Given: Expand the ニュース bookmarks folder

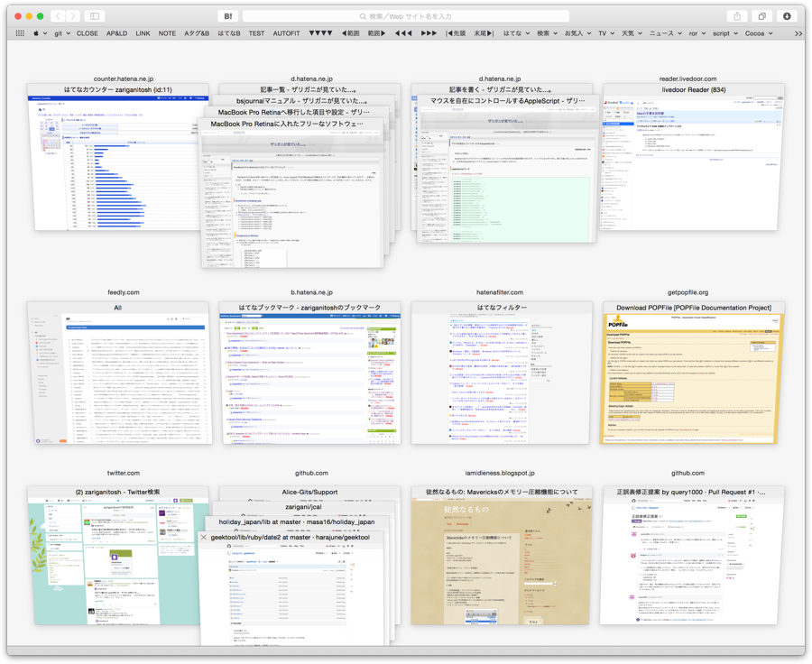Looking at the screenshot, I should (666, 33).
